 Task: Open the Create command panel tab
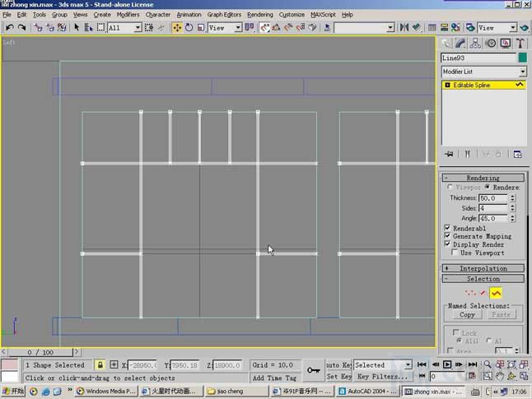446,43
